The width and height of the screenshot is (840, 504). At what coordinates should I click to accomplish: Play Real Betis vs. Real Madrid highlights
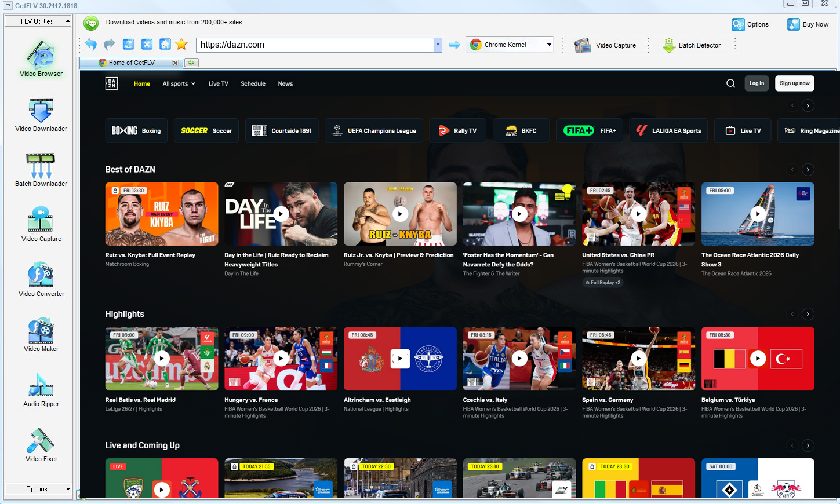162,359
